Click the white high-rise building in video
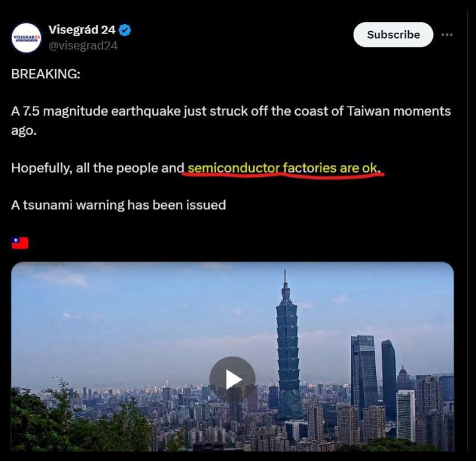 pyautogui.click(x=406, y=415)
